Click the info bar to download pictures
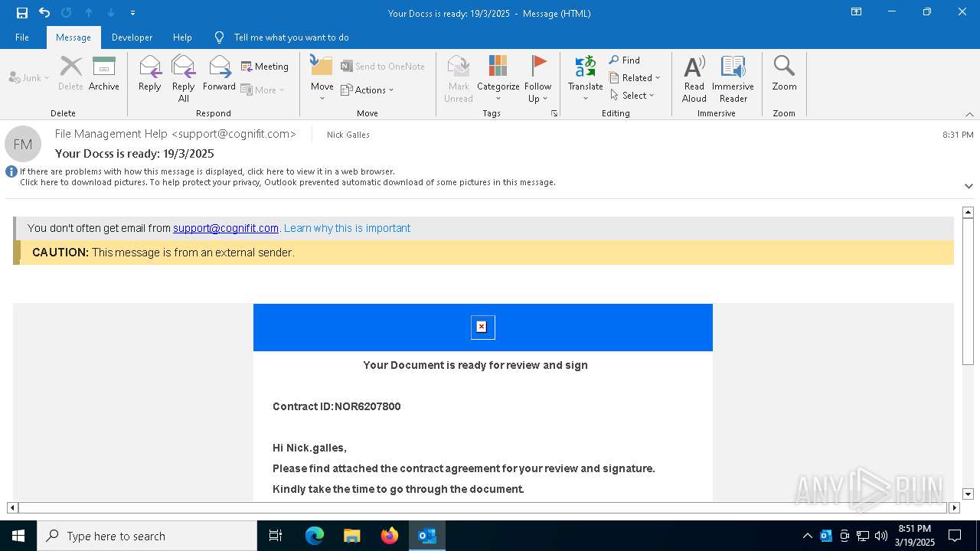 [x=288, y=182]
